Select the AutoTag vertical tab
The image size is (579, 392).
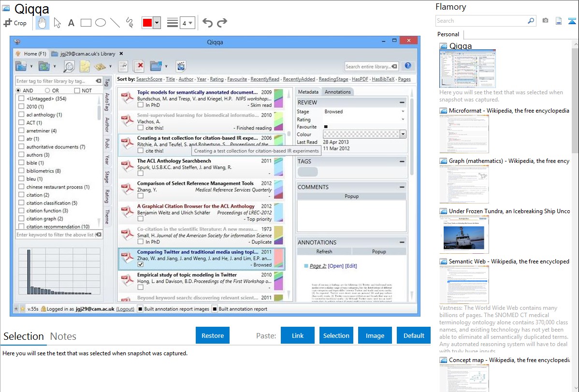(x=107, y=102)
